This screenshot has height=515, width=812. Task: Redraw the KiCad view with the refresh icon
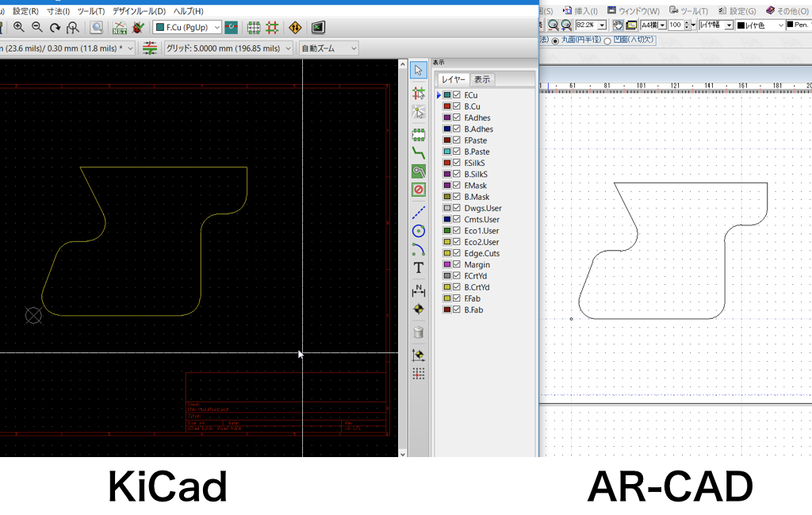(x=55, y=27)
